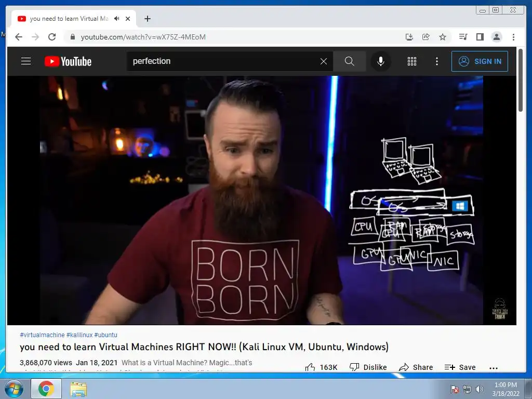Open Windows Explorer from the taskbar
Image resolution: width=532 pixels, height=399 pixels.
[x=78, y=389]
